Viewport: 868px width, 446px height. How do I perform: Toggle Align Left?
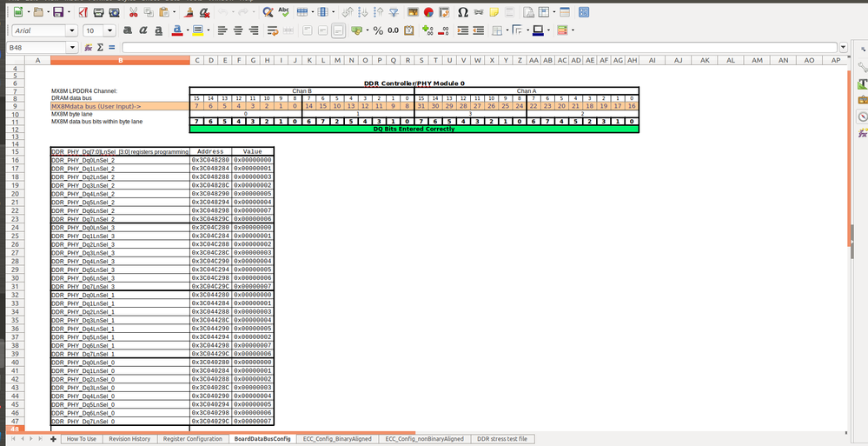click(x=222, y=30)
